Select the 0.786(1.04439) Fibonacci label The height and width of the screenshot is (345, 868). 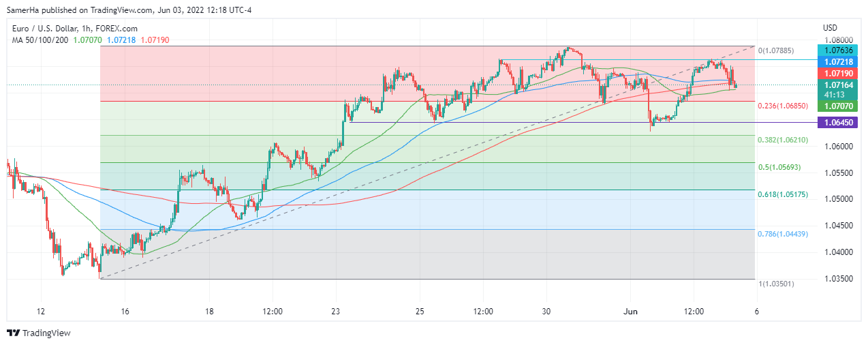pos(782,234)
